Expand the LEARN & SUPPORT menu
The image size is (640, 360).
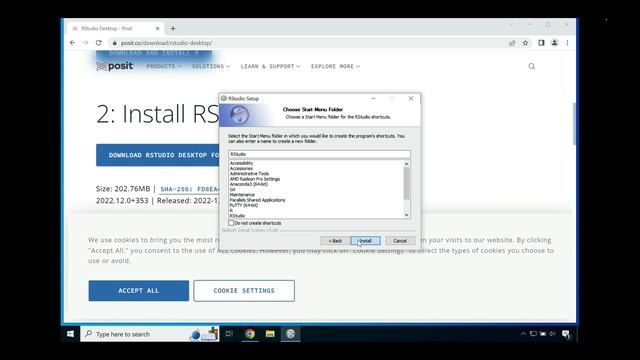pos(270,66)
